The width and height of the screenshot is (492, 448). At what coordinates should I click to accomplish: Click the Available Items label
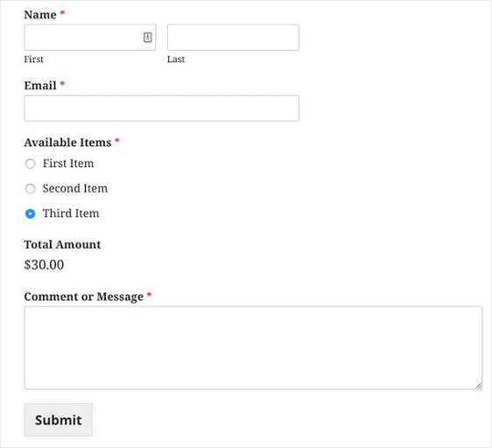tap(67, 143)
